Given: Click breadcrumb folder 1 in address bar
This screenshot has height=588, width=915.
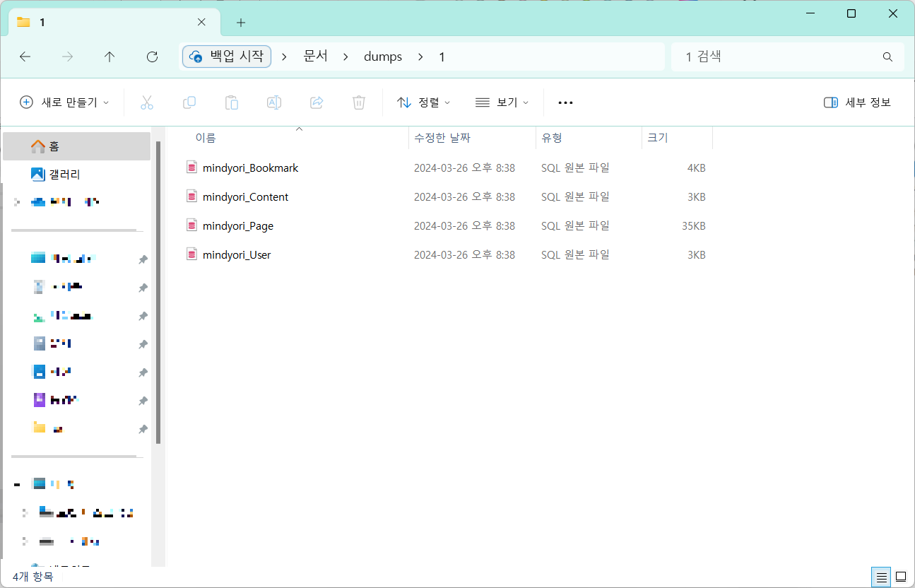Looking at the screenshot, I should click(x=442, y=57).
